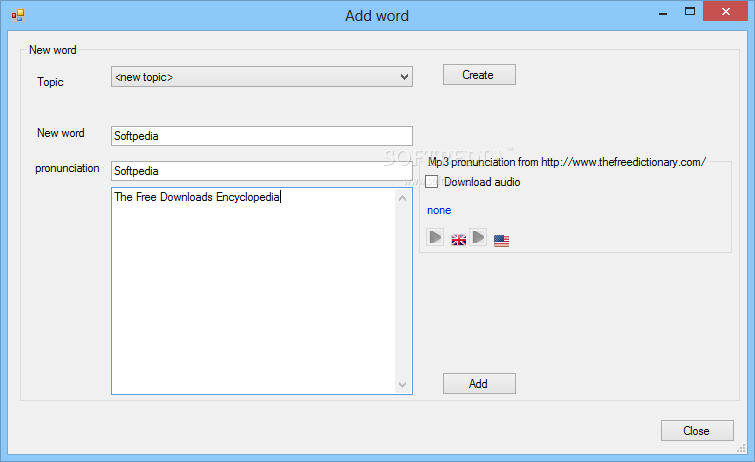Viewport: 755px width, 462px height.
Task: Click the US flag icon
Action: [x=501, y=240]
